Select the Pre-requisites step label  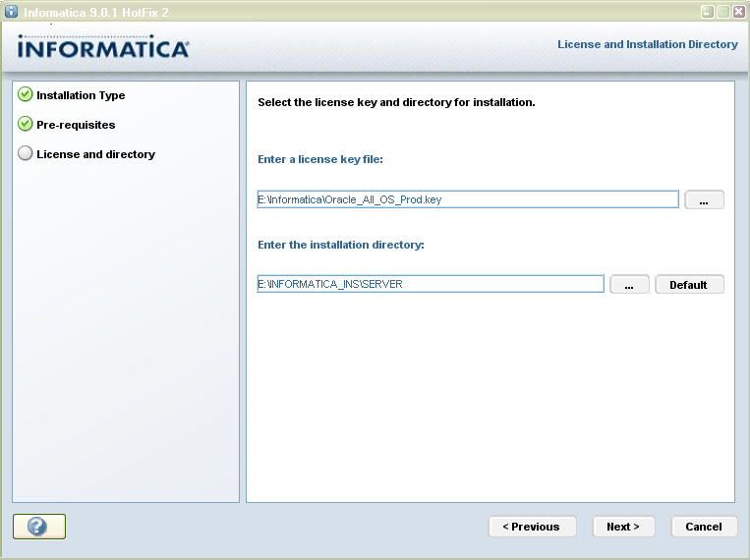(76, 125)
